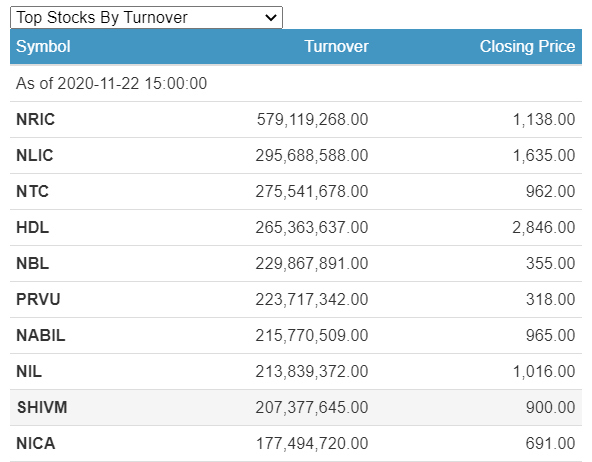Open the HDL stock link
Image resolution: width=592 pixels, height=462 pixels.
[x=32, y=227]
